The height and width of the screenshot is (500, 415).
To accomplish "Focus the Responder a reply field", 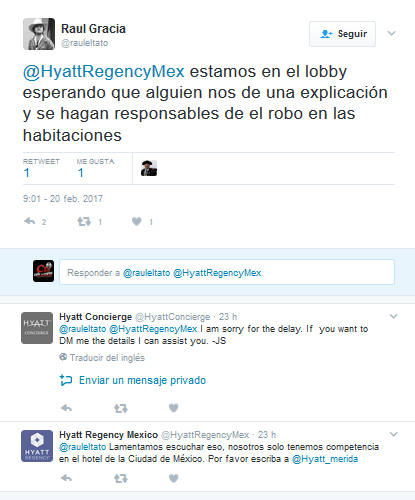I will [x=227, y=272].
